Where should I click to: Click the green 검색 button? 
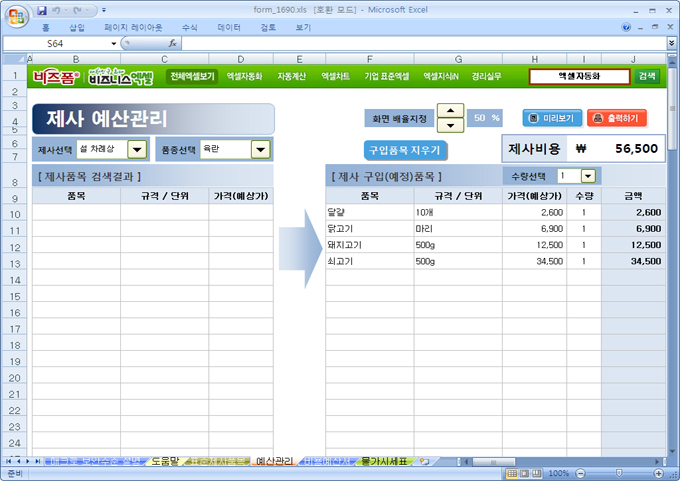point(647,76)
